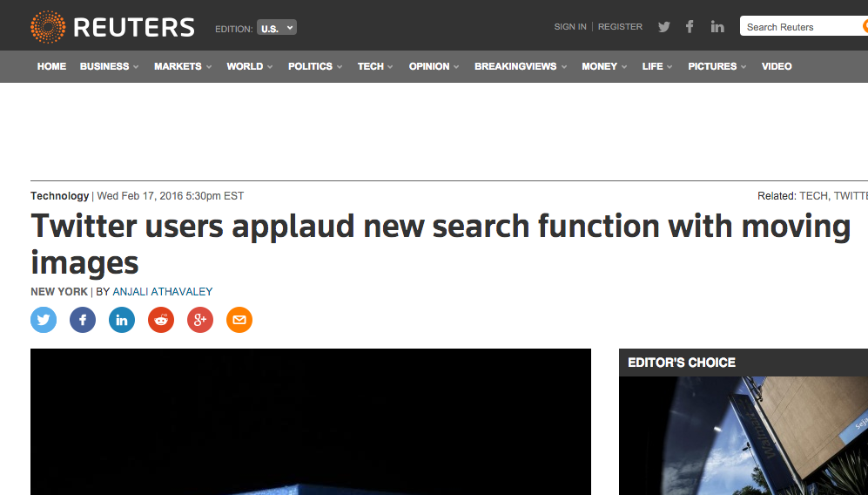Click the article headline text
The image size is (868, 495).
pyautogui.click(x=440, y=244)
